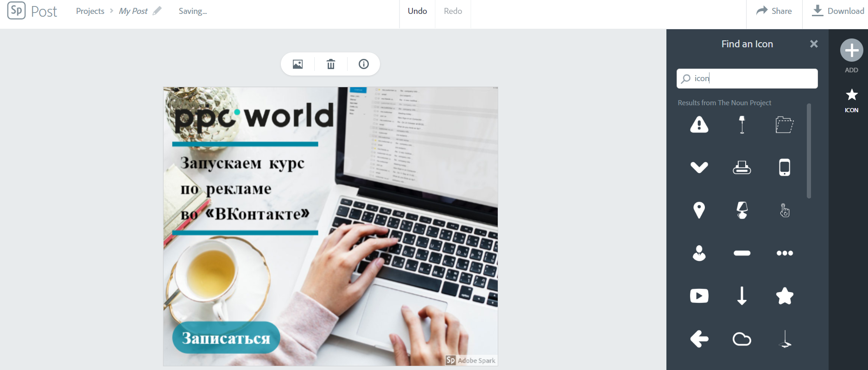The image size is (868, 370).
Task: Close the Find an Icon panel
Action: 814,44
